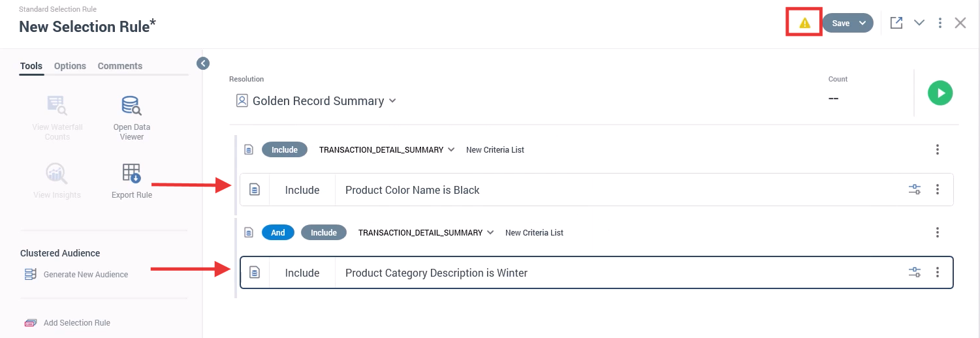
Task: Toggle the blue And operator pill
Action: coord(278,233)
